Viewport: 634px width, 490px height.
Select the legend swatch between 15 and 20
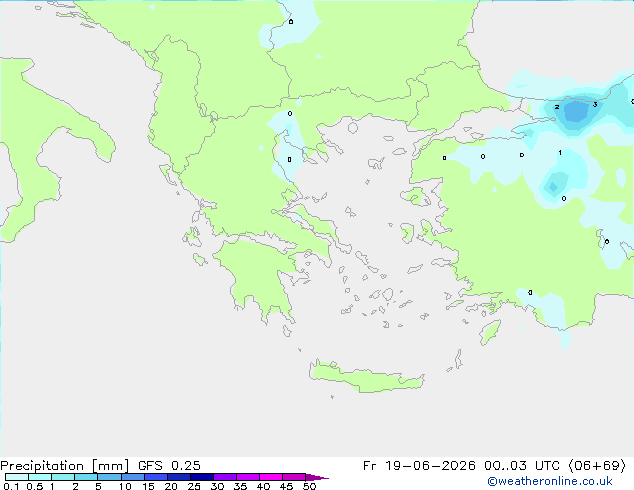coord(156,477)
